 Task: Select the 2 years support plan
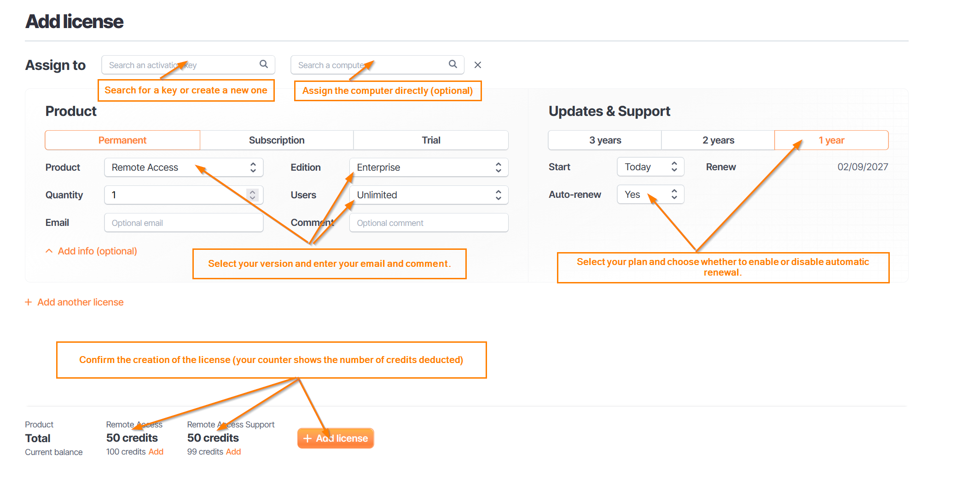(718, 140)
